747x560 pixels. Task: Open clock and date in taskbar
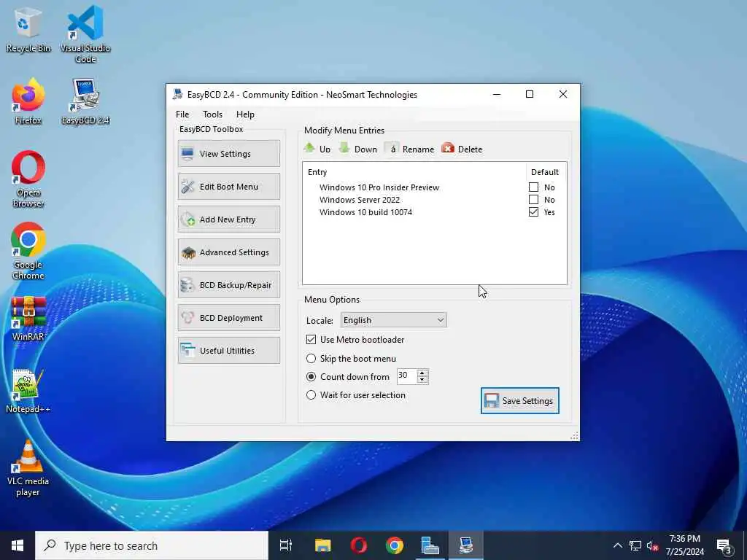point(684,545)
